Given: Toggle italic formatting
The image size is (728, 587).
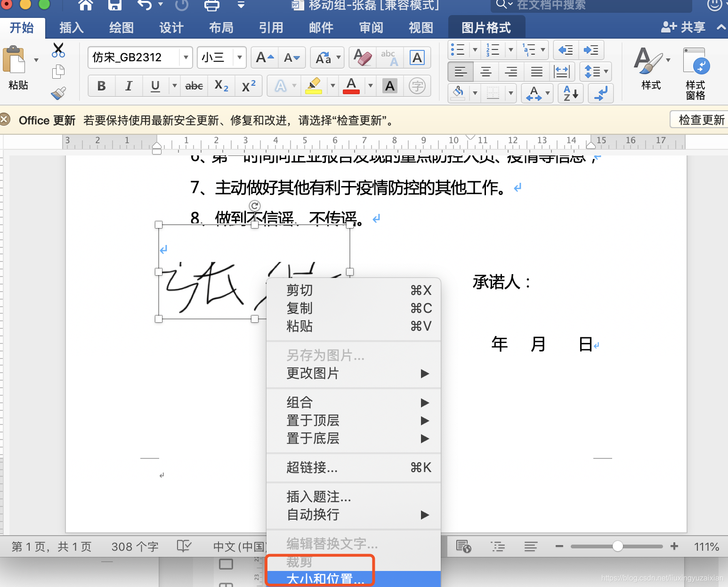Looking at the screenshot, I should tap(129, 86).
